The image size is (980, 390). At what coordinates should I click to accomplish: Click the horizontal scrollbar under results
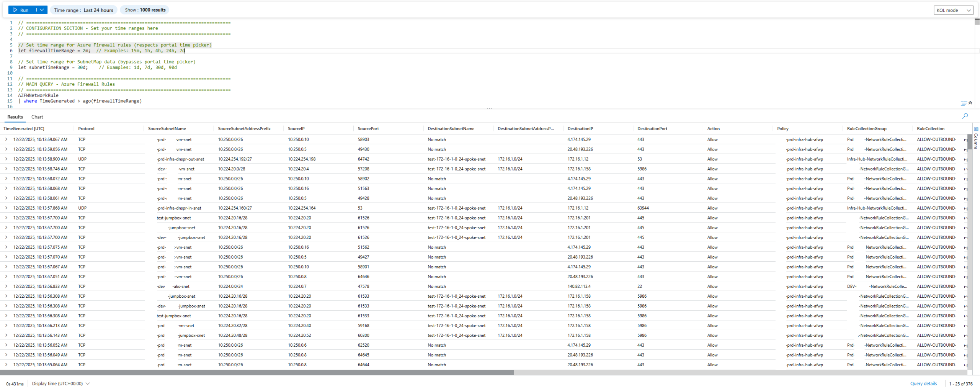point(256,372)
